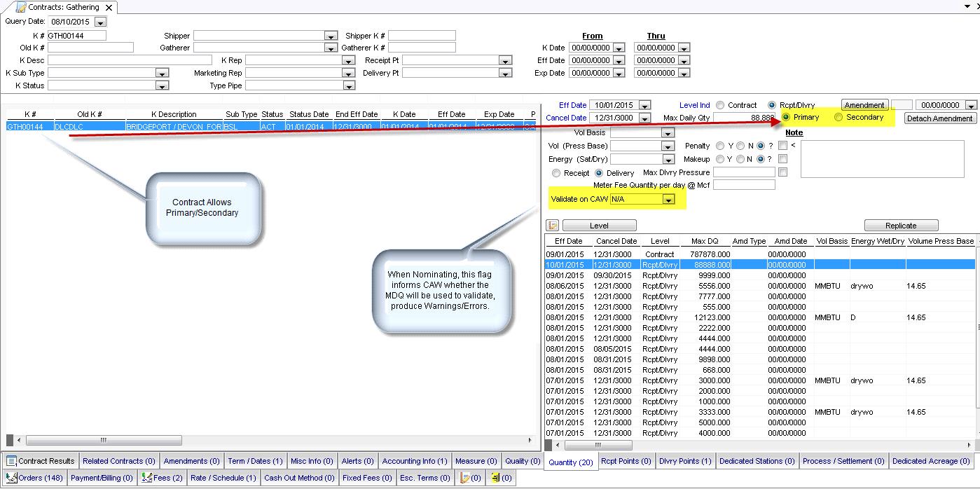Open the K Status dropdown

tap(162, 86)
